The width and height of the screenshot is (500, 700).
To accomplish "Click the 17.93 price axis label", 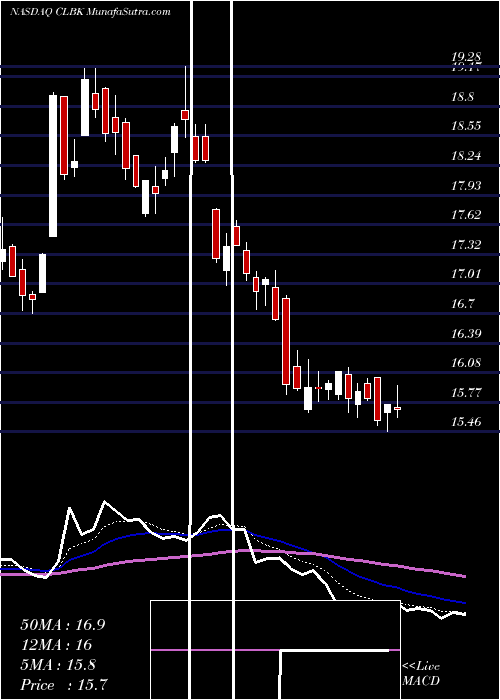I will [x=466, y=185].
